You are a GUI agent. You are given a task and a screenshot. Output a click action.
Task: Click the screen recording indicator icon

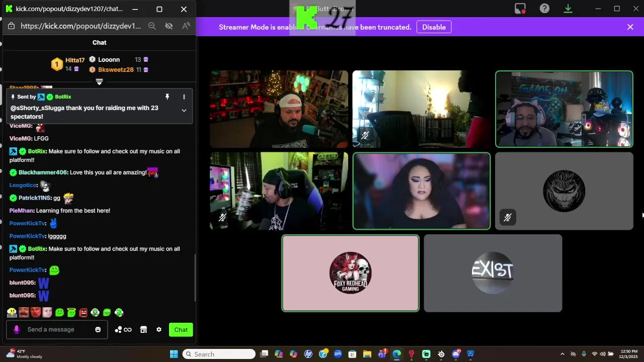point(520,9)
